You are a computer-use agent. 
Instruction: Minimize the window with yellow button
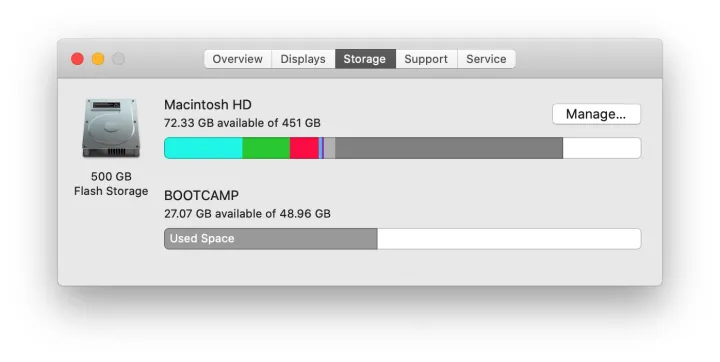98,59
